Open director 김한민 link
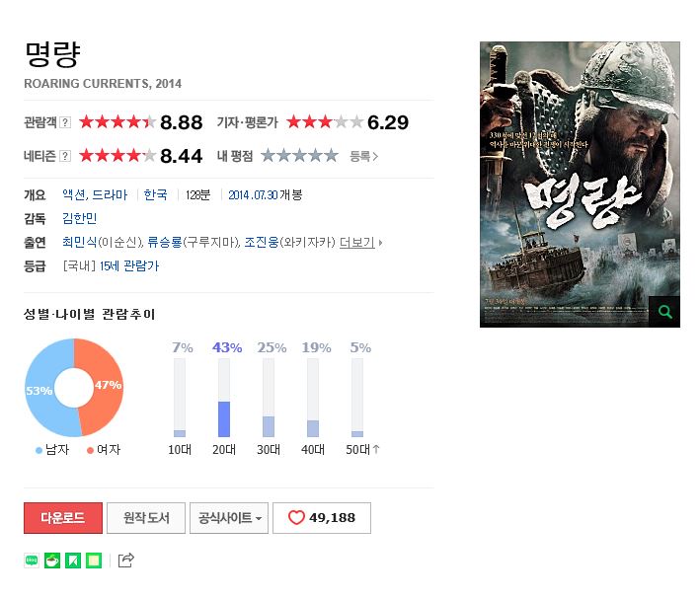This screenshot has width=700, height=599. click(79, 218)
